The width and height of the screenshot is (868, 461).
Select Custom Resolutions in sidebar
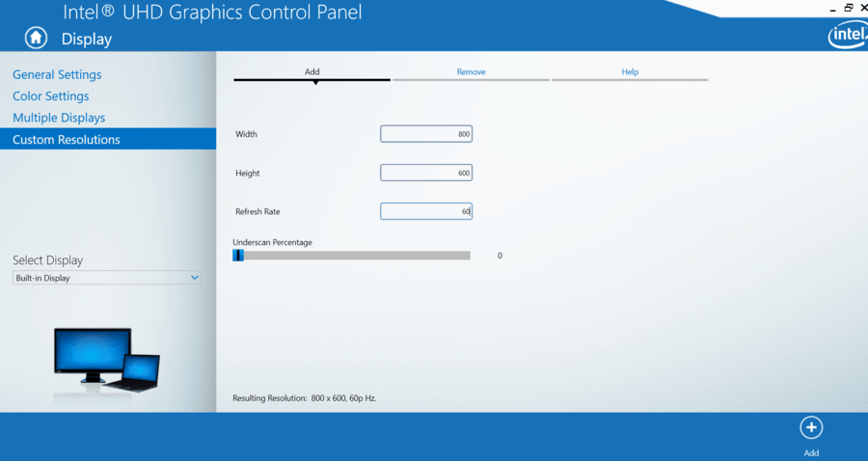coord(108,139)
